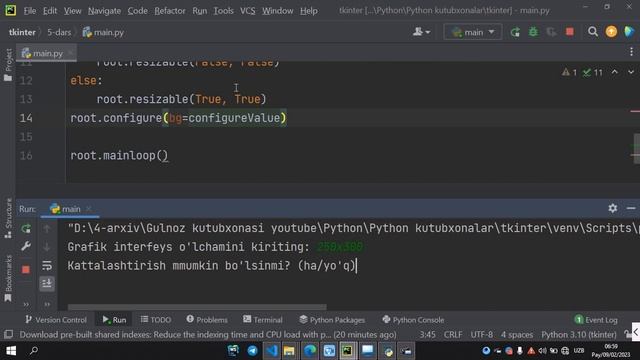This screenshot has width=640, height=360.
Task: Open Terminal tool window
Action: tap(262, 320)
